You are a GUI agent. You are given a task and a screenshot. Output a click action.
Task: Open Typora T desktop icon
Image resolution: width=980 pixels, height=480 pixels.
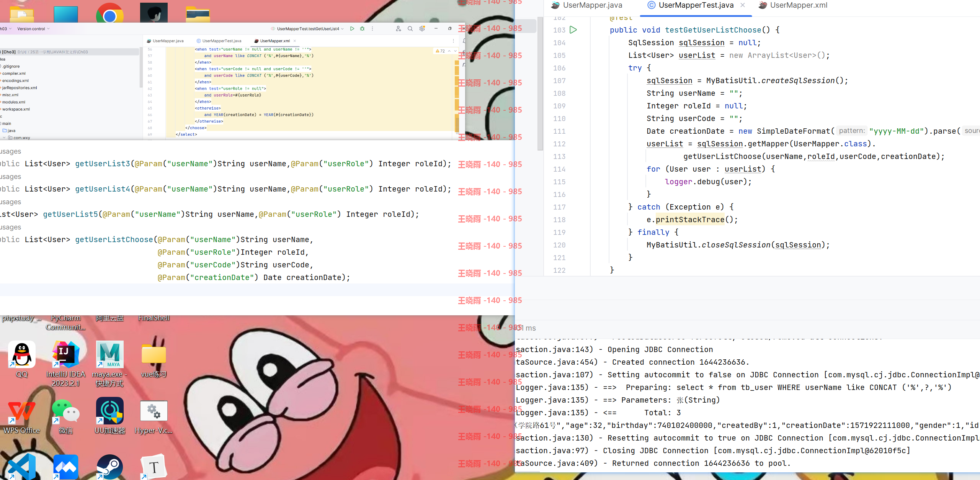[x=154, y=467]
